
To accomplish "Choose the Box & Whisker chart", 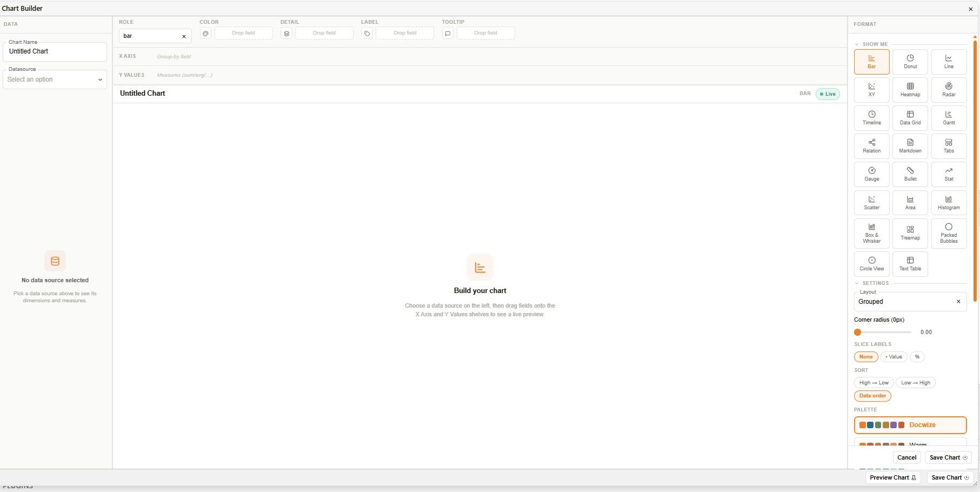I will 871,234.
